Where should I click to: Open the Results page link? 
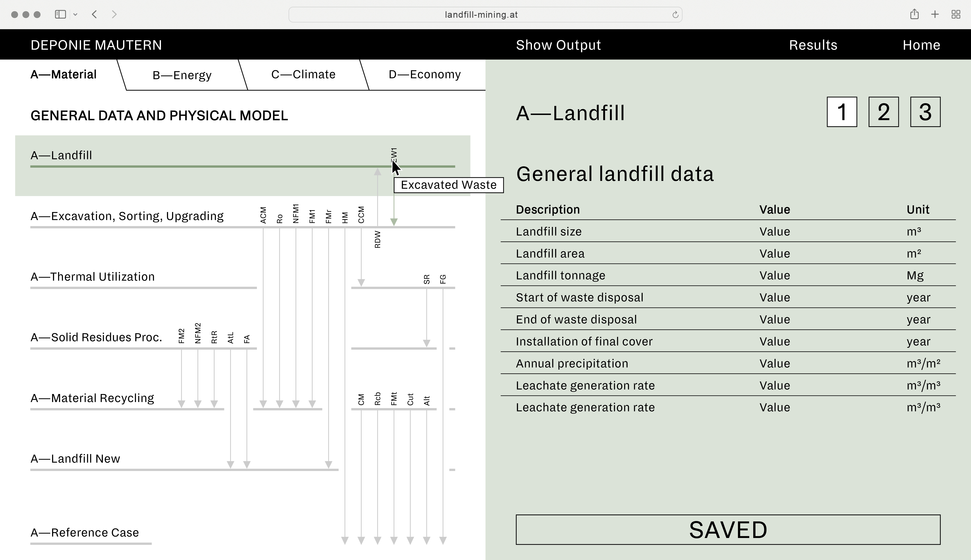pos(813,45)
